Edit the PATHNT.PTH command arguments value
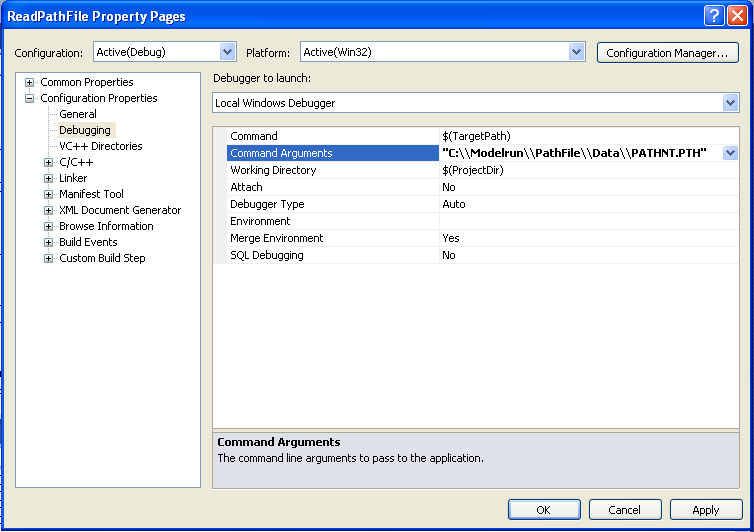The height and width of the screenshot is (532, 754). click(574, 153)
